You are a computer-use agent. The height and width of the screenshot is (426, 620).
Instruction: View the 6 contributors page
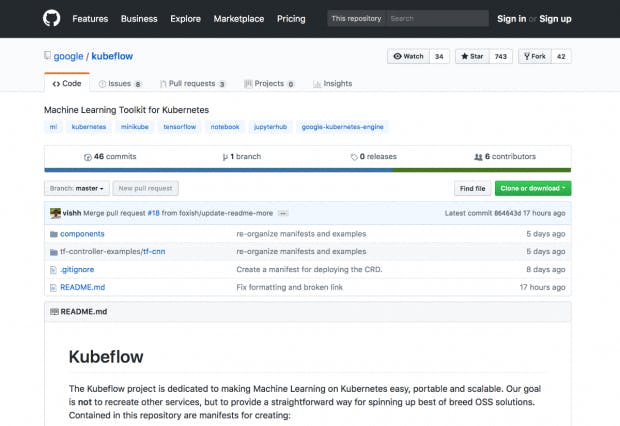(x=505, y=157)
